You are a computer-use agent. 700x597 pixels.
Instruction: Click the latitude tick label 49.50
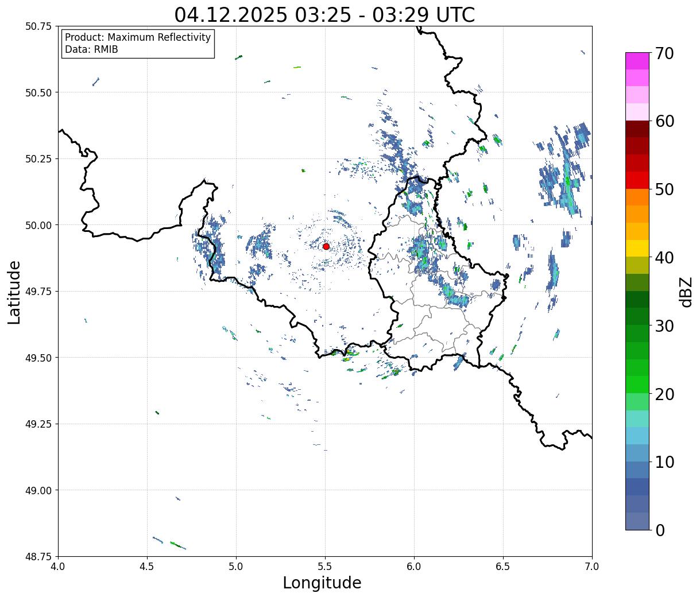38,358
